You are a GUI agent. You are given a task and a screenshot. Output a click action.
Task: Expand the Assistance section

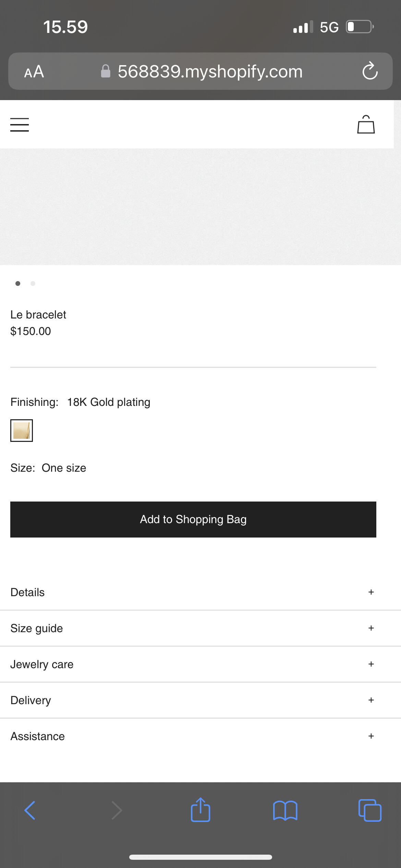click(371, 736)
